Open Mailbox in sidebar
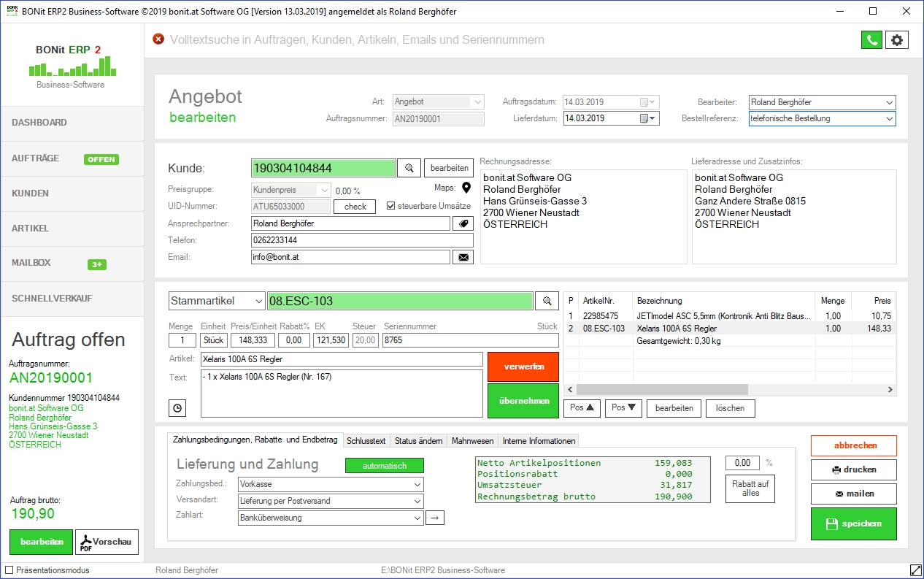Screen dimensions: 924x579 tap(72, 263)
